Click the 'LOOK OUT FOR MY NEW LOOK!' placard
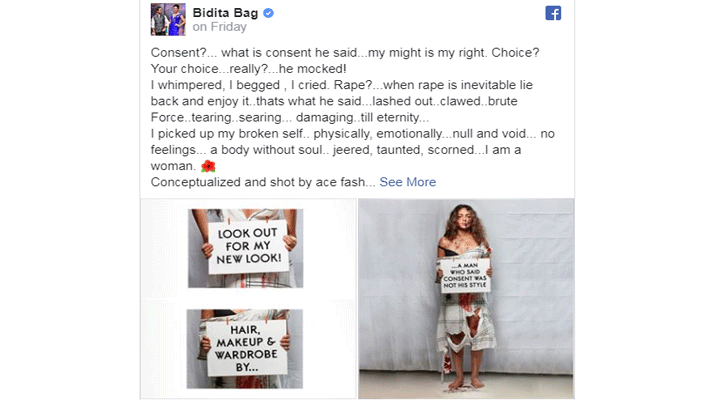725x400 pixels. pyautogui.click(x=248, y=246)
